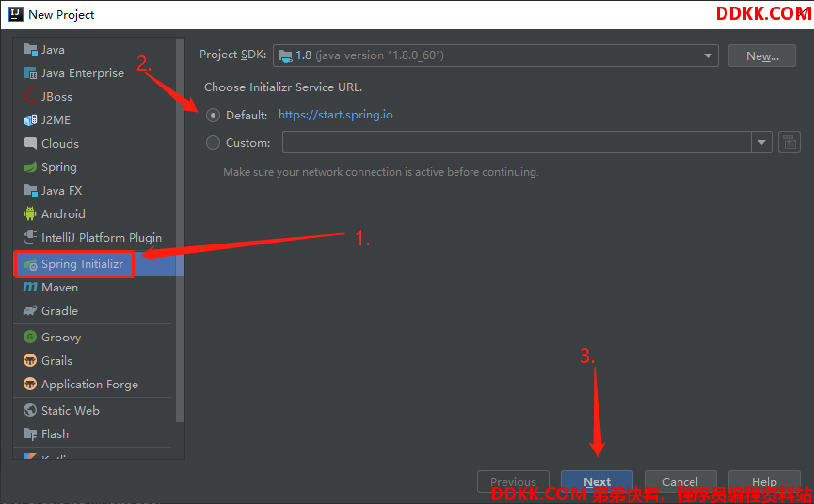Click the Flash folder icon

coord(30,434)
